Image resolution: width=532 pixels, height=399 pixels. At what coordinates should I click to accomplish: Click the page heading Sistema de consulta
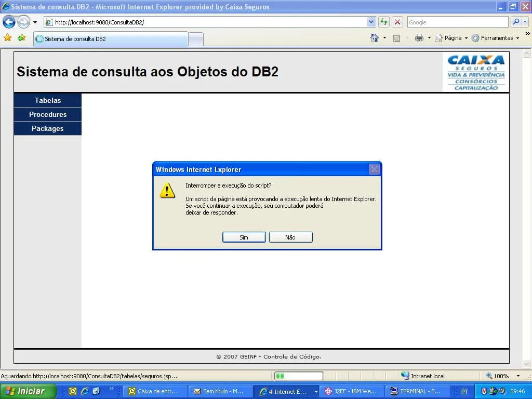coord(148,72)
